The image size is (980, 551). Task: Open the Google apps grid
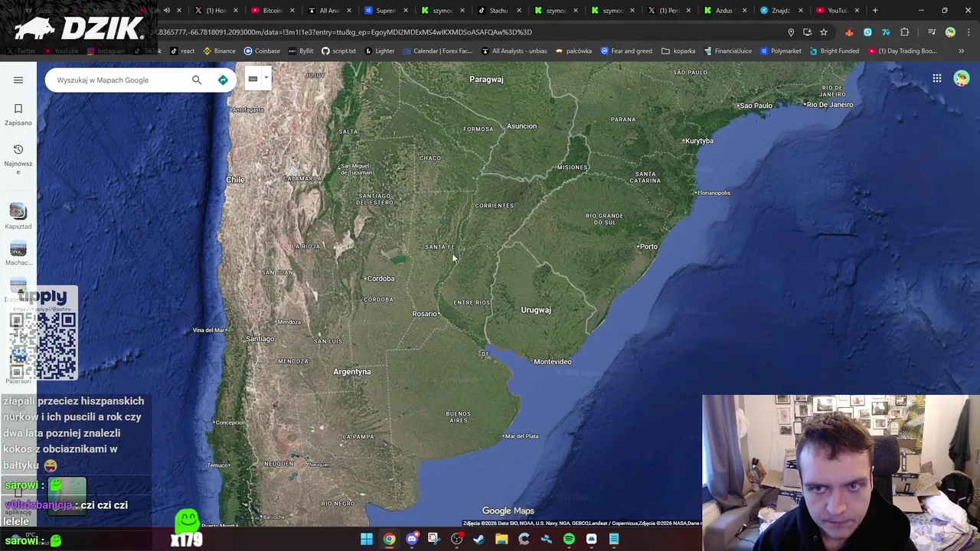pyautogui.click(x=936, y=78)
